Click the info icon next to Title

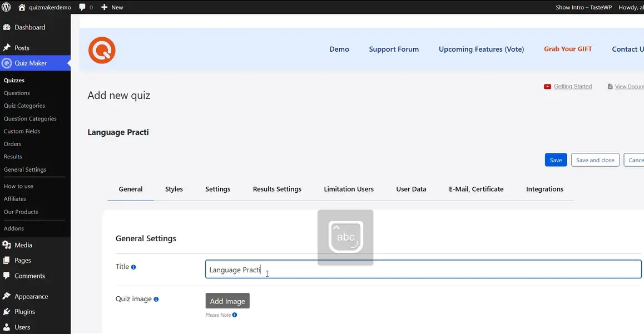[x=133, y=267]
